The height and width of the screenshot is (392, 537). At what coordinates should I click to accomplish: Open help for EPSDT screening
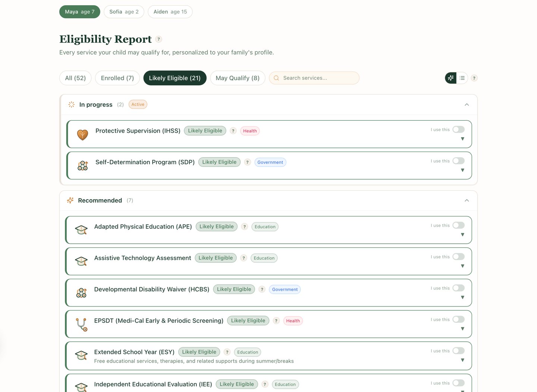pyautogui.click(x=276, y=321)
